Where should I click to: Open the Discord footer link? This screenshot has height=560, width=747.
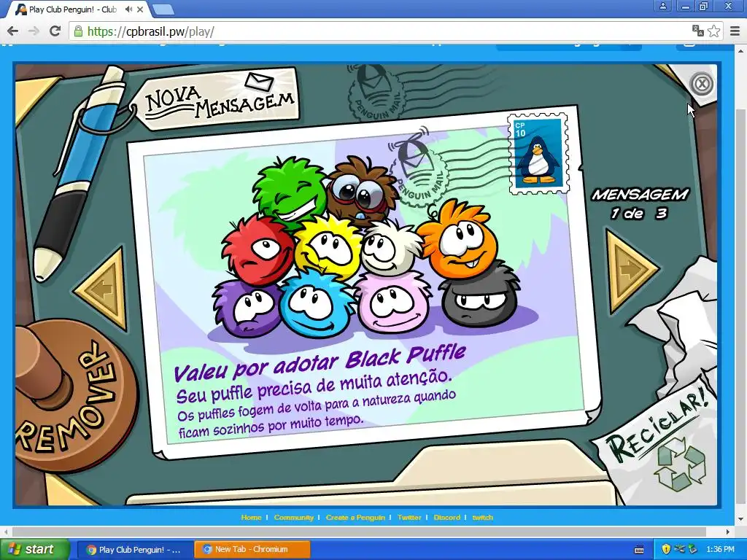point(447,518)
